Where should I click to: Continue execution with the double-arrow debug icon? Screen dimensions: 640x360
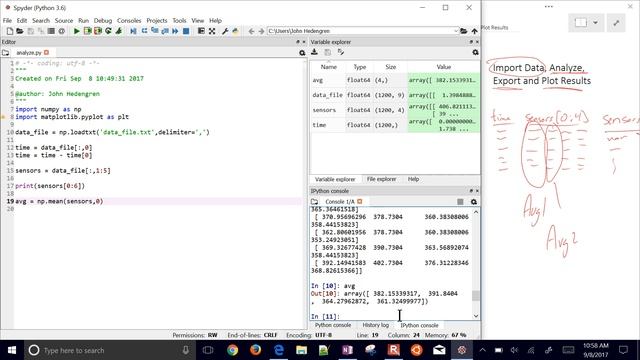pos(176,31)
